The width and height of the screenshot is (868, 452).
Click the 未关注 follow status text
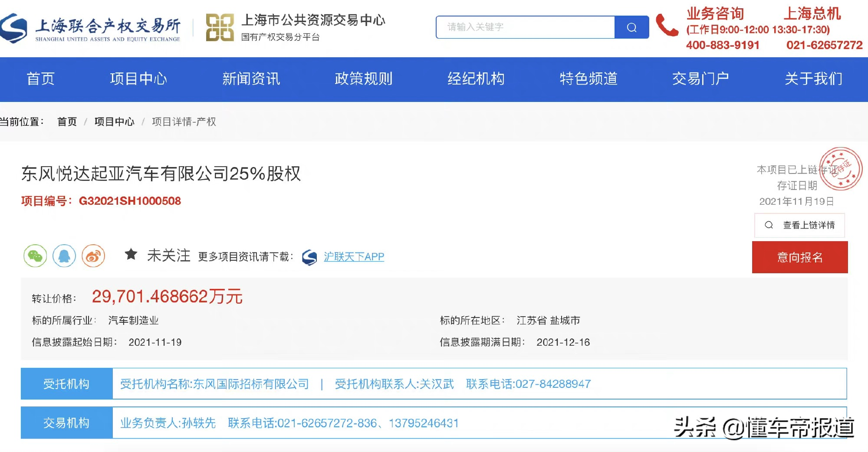tap(169, 255)
